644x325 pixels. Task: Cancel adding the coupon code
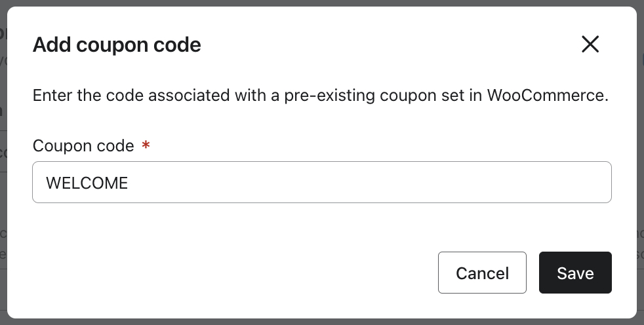point(482,273)
